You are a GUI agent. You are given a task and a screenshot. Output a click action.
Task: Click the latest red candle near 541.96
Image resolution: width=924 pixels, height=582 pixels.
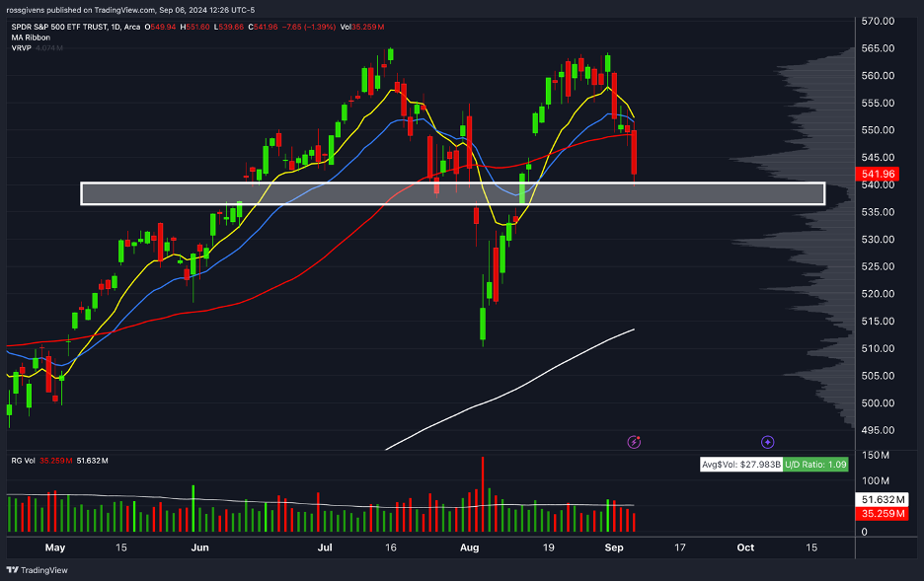coord(634,153)
